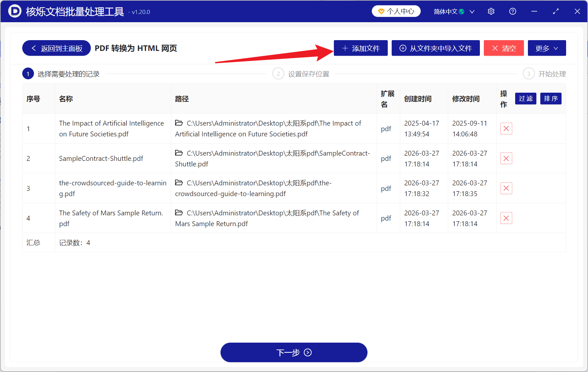Click 个人中心 in title bar
Viewport: 588px width, 372px height.
pyautogui.click(x=396, y=11)
